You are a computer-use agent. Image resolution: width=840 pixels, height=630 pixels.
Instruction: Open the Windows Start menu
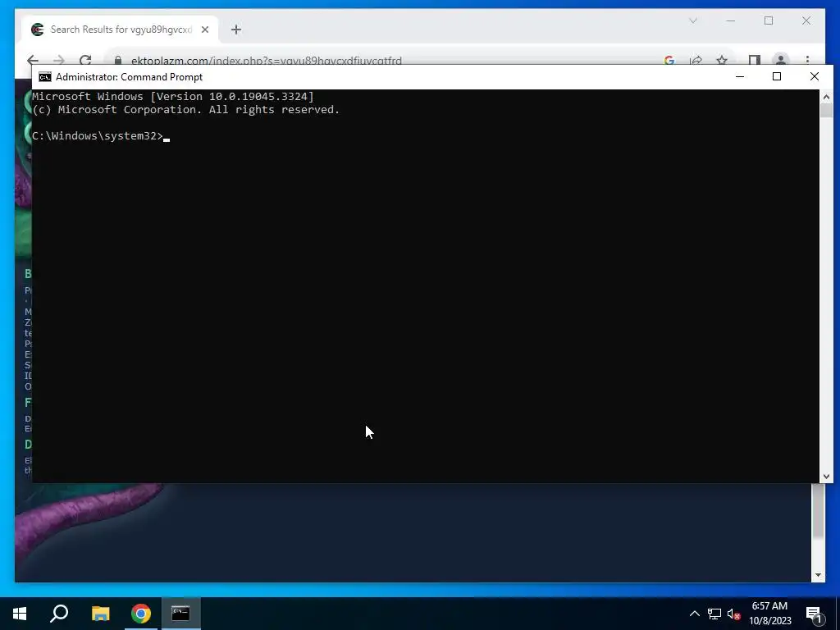pos(20,614)
